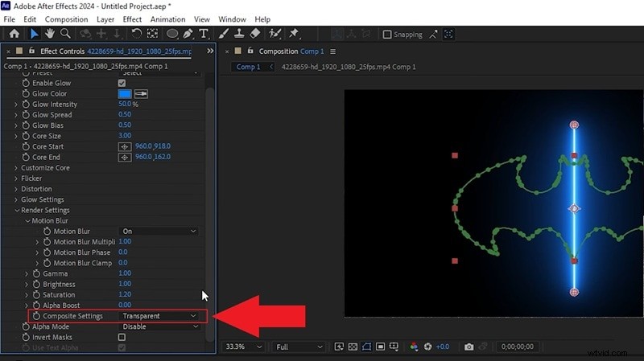Click the blue Glow Color swatch

(x=125, y=94)
